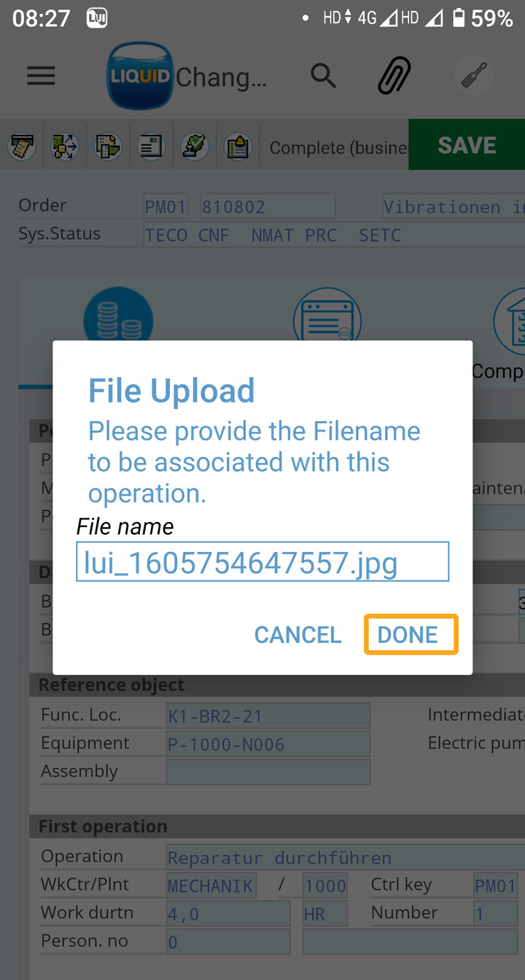The image size is (525, 980).
Task: Click the green checkmark toolbar icon
Action: (195, 147)
